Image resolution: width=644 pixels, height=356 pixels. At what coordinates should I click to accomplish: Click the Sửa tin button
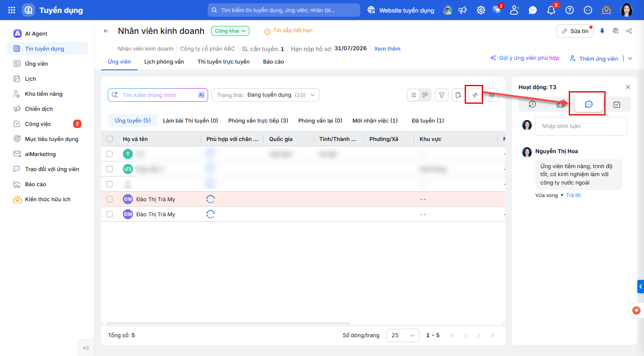coord(575,31)
